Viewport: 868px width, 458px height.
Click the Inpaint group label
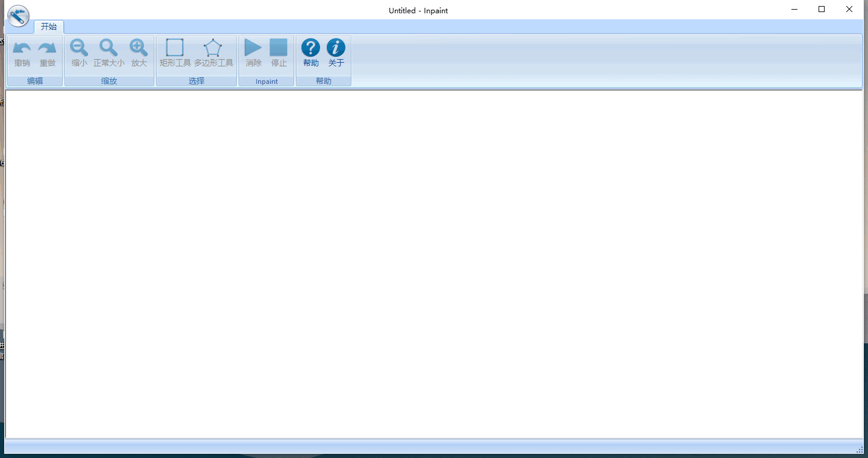[x=266, y=81]
